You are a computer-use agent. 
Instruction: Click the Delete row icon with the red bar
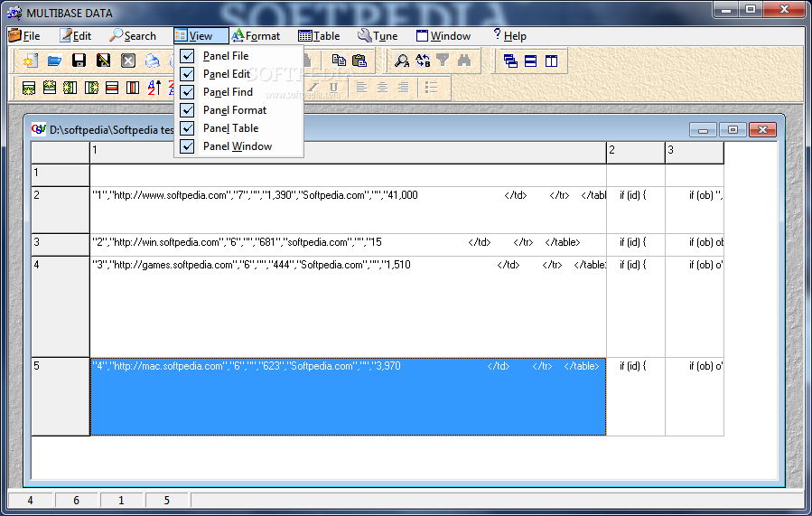(112, 88)
